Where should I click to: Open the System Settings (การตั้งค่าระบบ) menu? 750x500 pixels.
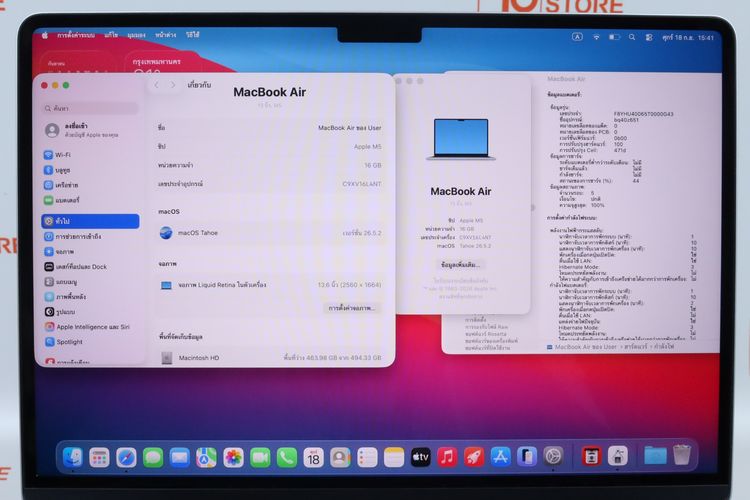coord(76,35)
